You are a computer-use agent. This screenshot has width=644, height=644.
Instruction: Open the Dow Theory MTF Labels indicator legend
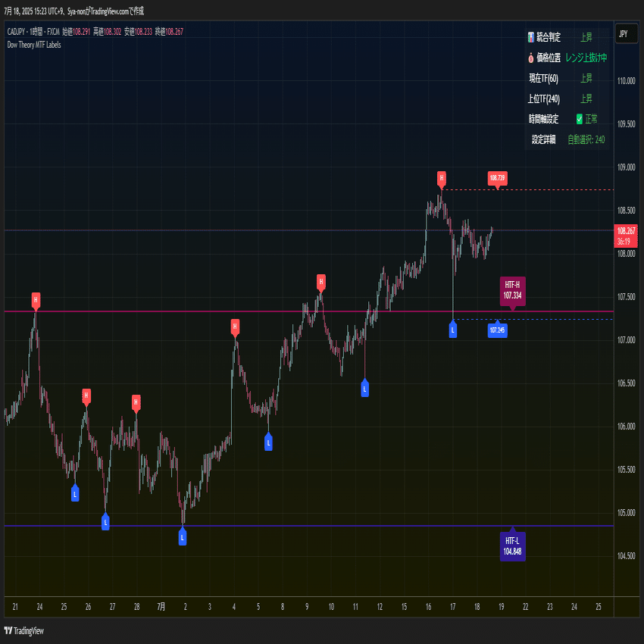(34, 45)
